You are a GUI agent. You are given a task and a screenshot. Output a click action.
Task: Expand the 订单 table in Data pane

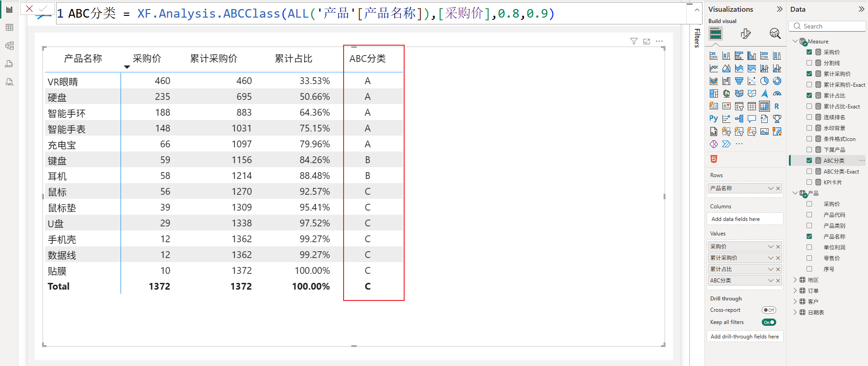click(x=795, y=291)
